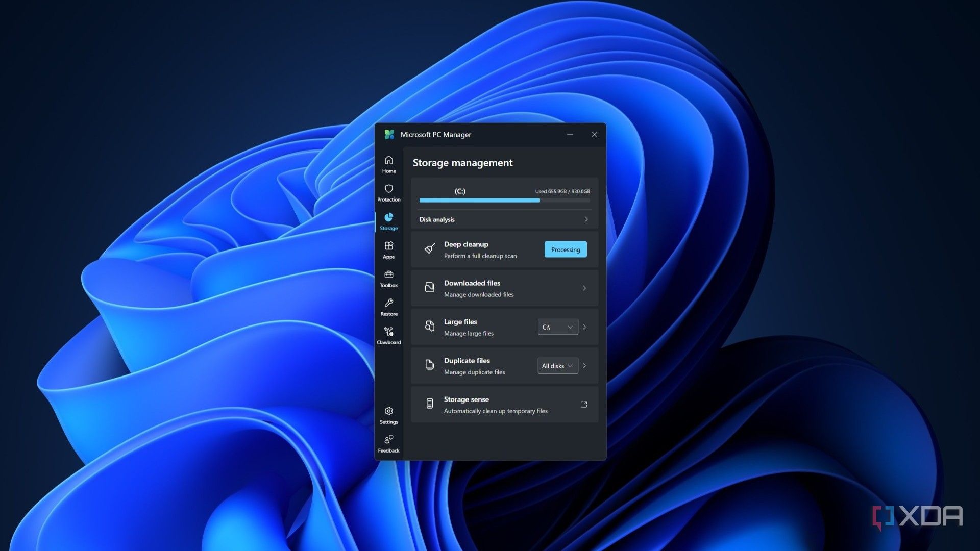Screen dimensions: 980x551
Task: Click the Large files magnifier icon
Action: 430,327
